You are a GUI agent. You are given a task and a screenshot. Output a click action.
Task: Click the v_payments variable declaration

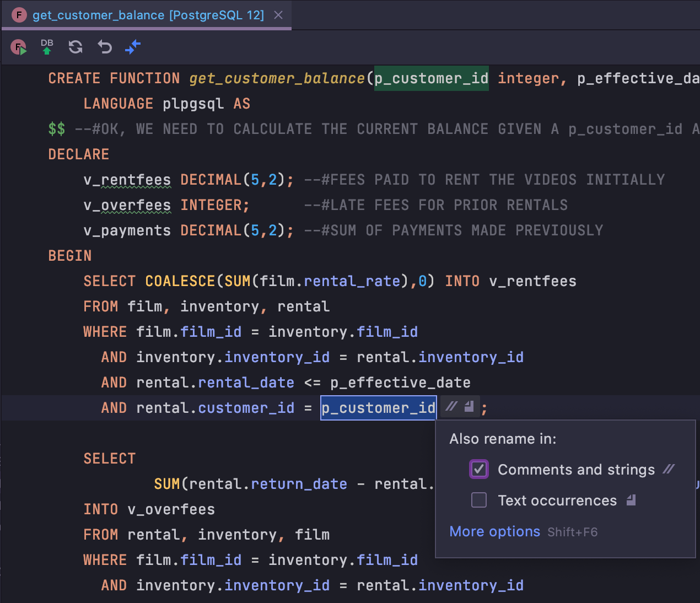[127, 230]
